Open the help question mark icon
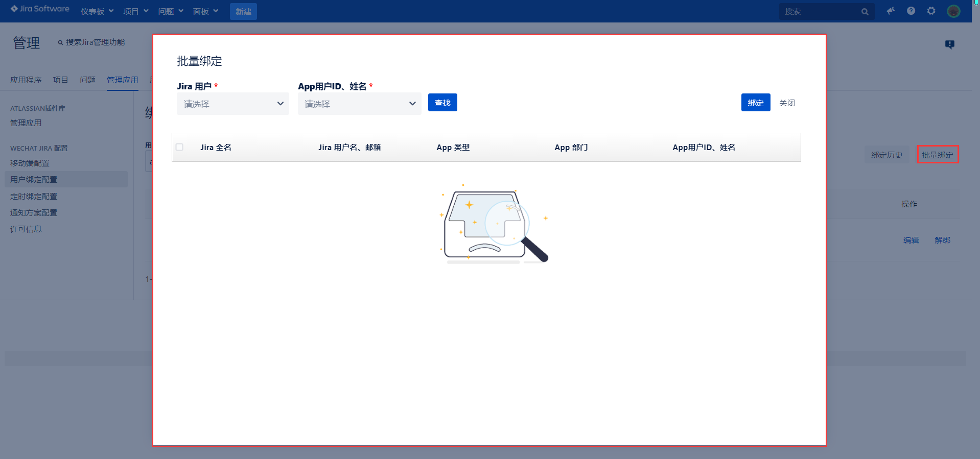The image size is (980, 459). click(x=911, y=11)
